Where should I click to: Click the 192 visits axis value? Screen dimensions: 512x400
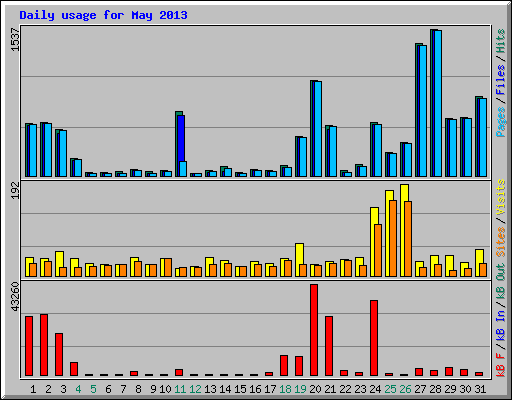[15, 191]
